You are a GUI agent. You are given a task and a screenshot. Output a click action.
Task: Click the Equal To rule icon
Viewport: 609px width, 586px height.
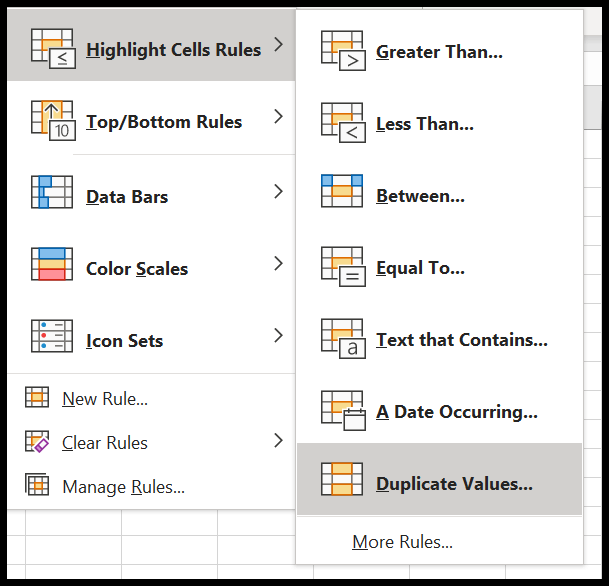pos(343,267)
